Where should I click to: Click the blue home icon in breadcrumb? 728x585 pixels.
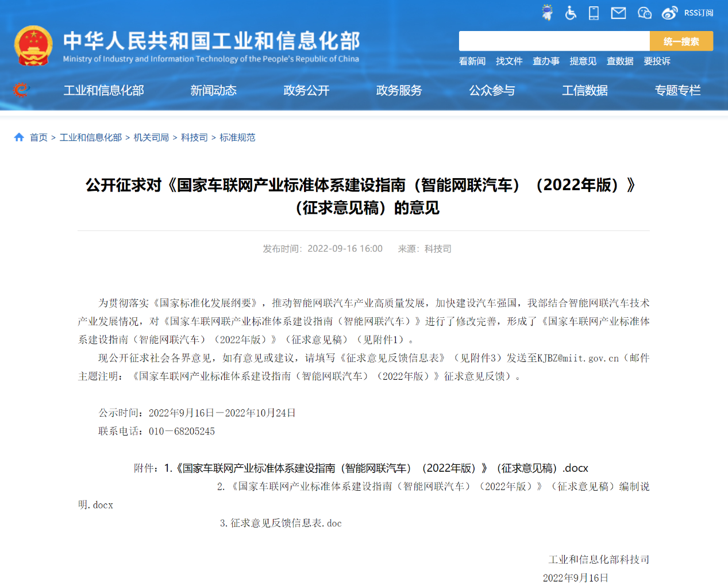19,137
